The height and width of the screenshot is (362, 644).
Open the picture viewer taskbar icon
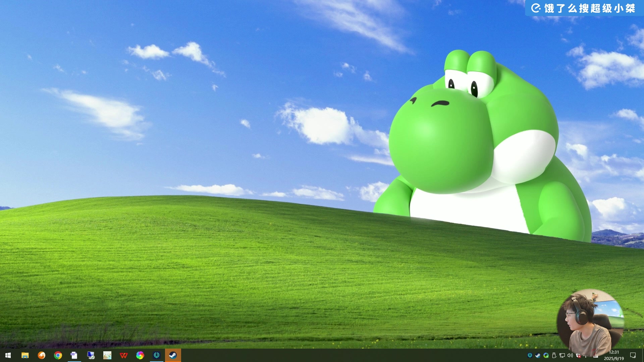click(x=107, y=355)
